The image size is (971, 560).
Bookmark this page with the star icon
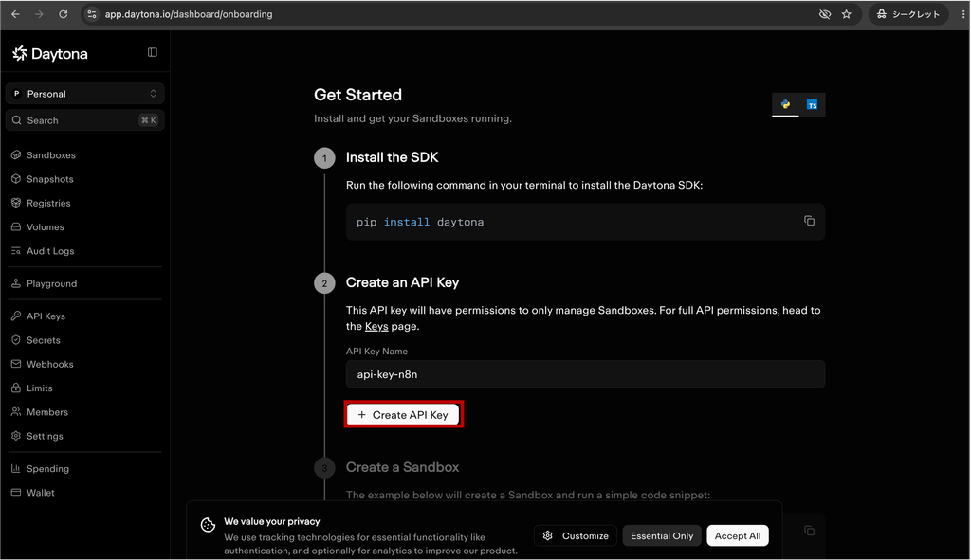point(847,14)
